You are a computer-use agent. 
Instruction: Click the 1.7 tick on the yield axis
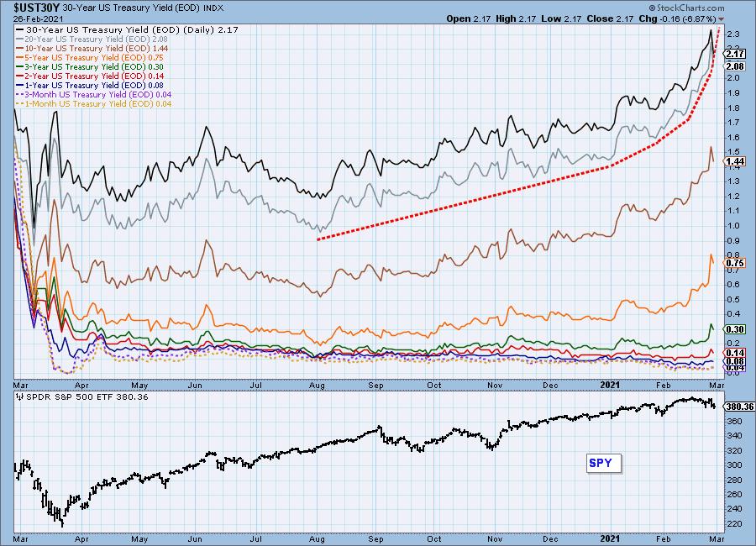(x=733, y=123)
